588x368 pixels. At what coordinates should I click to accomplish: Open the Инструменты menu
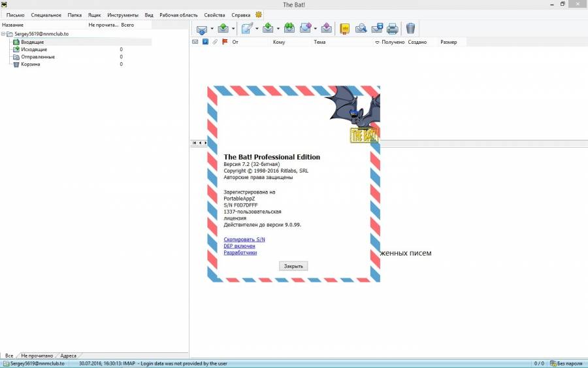tap(123, 14)
